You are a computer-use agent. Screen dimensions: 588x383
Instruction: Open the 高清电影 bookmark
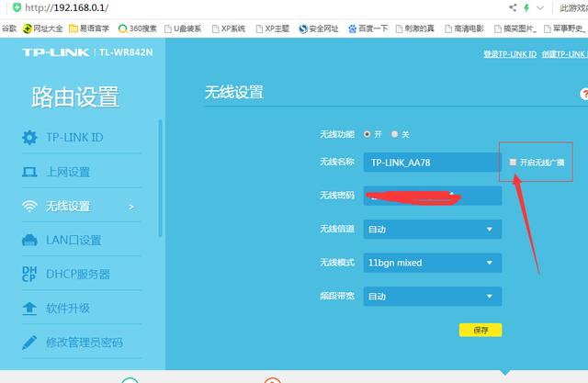[464, 28]
